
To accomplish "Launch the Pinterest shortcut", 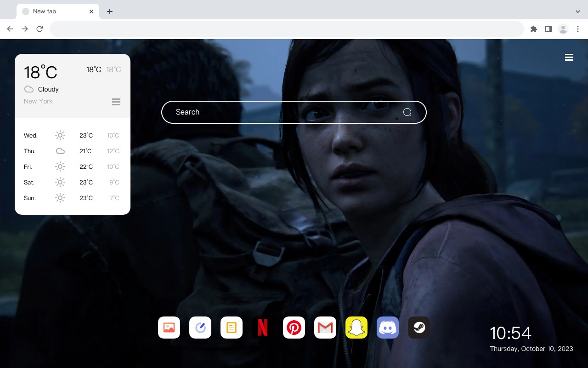I will coord(294,328).
